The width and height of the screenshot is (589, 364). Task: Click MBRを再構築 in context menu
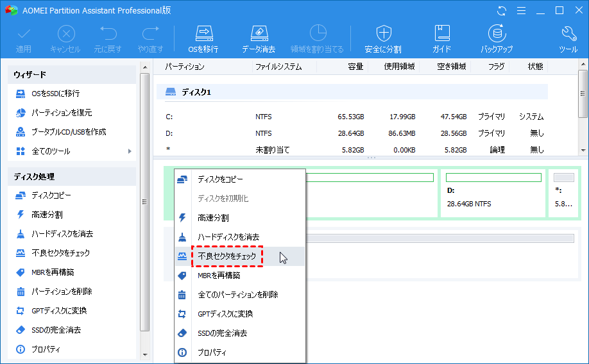click(240, 276)
